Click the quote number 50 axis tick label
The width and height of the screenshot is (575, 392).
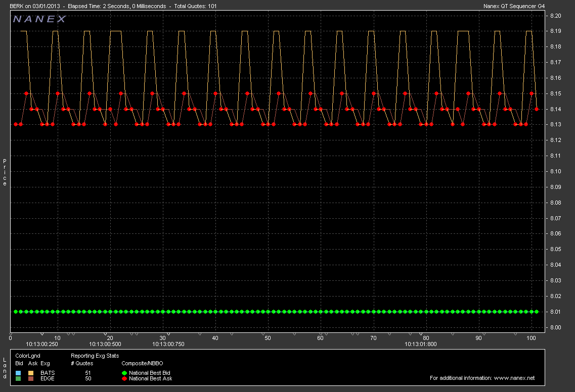(x=268, y=337)
